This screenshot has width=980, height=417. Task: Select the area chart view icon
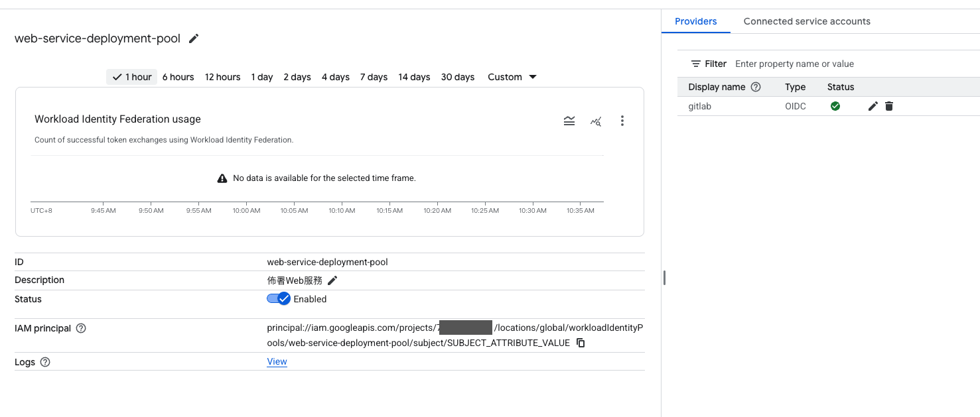click(x=569, y=121)
